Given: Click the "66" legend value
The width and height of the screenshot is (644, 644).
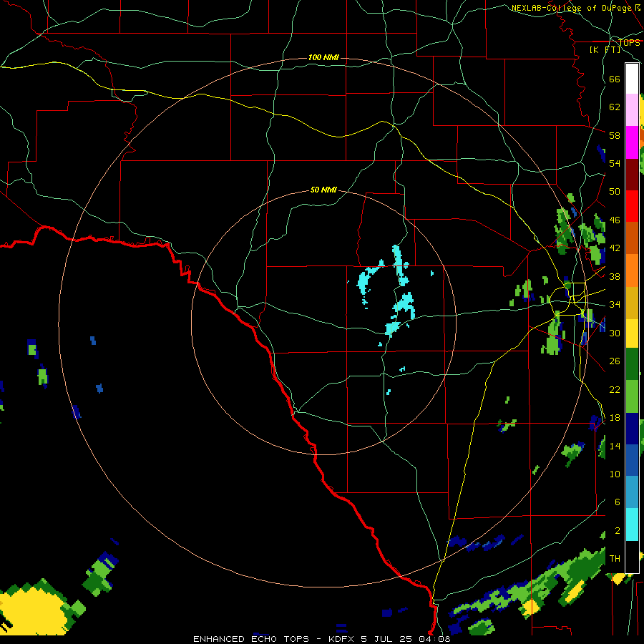Looking at the screenshot, I should point(615,79).
